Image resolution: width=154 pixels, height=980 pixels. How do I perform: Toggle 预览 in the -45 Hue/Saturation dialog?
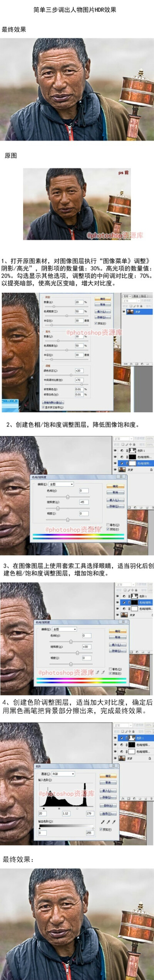coord(108,529)
